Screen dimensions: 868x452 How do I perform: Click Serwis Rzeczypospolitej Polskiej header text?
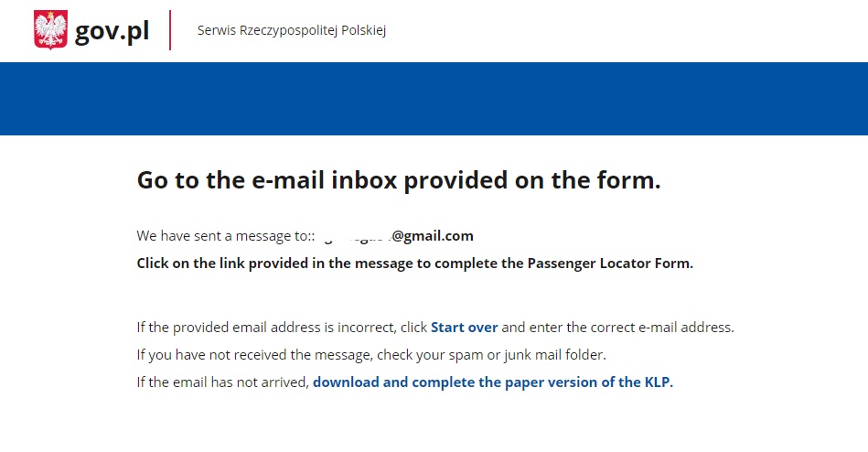point(292,30)
